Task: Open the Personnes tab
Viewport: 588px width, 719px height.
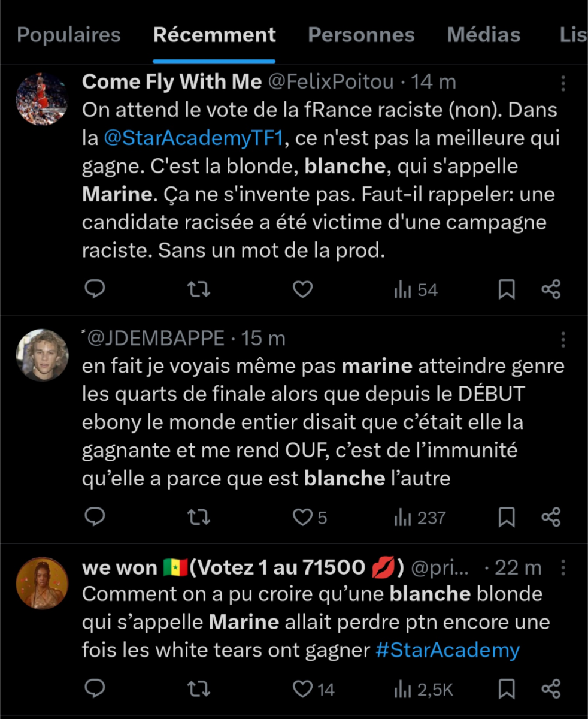Action: 361,35
